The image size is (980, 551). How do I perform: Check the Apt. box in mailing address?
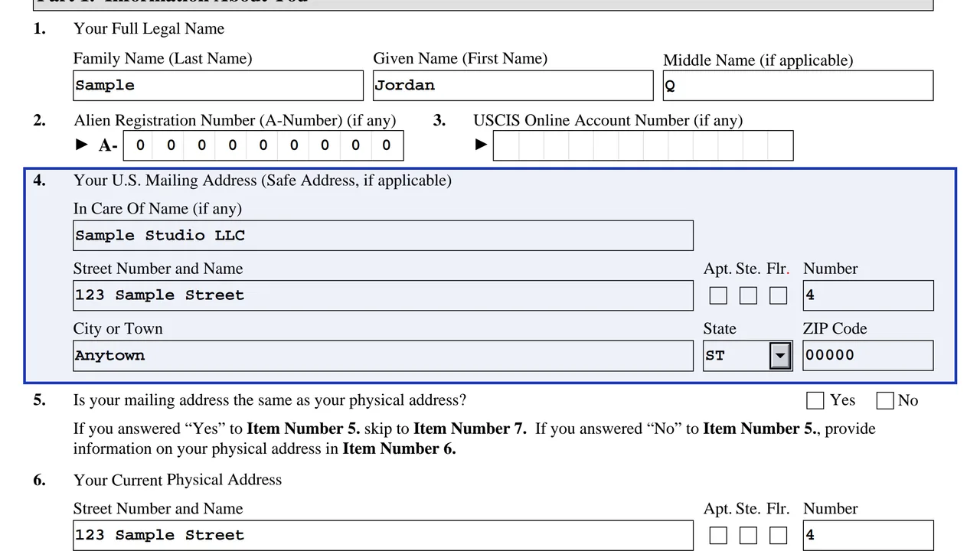click(x=718, y=295)
